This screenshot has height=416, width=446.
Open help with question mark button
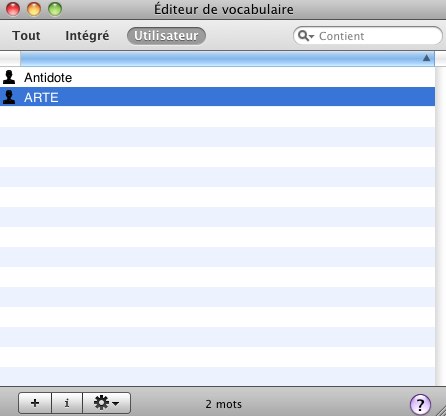tap(420, 404)
